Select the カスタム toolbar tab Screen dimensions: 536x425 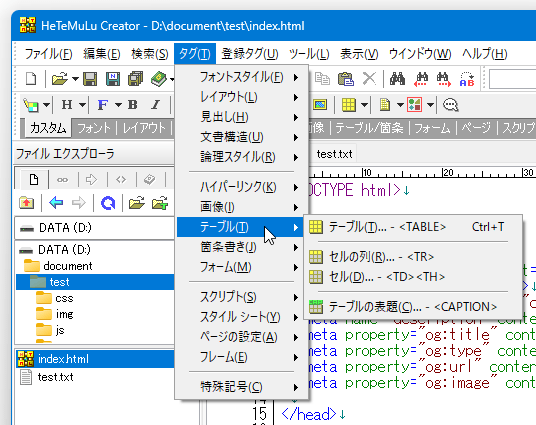click(48, 128)
